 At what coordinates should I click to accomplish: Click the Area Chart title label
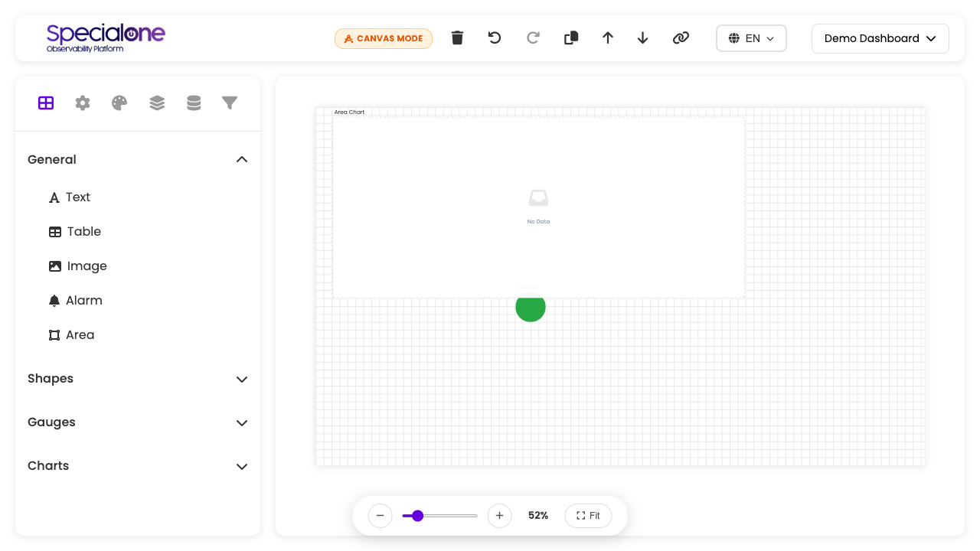(x=349, y=112)
